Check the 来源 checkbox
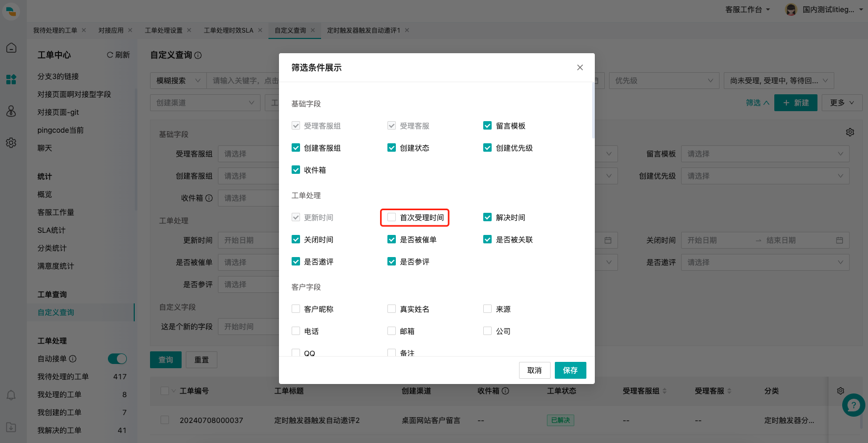 click(x=487, y=309)
